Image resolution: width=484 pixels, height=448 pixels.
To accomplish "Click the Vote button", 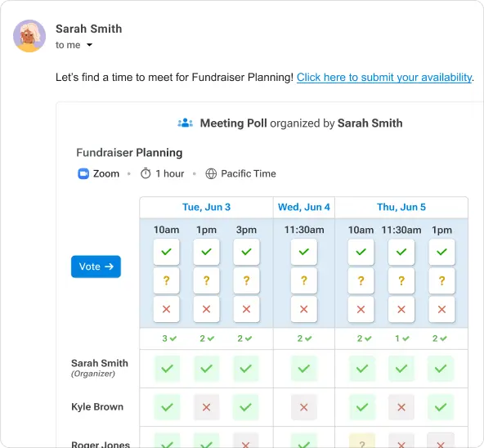I will (96, 267).
